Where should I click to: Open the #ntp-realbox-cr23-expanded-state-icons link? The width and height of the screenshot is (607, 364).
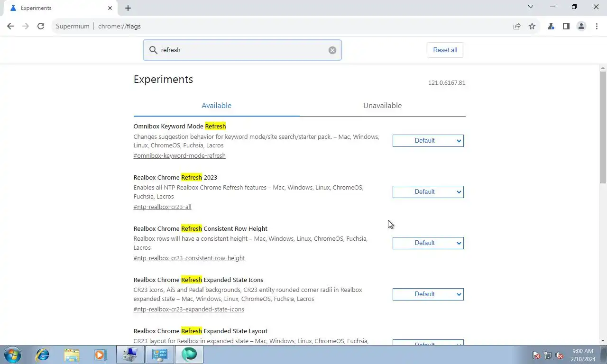189,309
